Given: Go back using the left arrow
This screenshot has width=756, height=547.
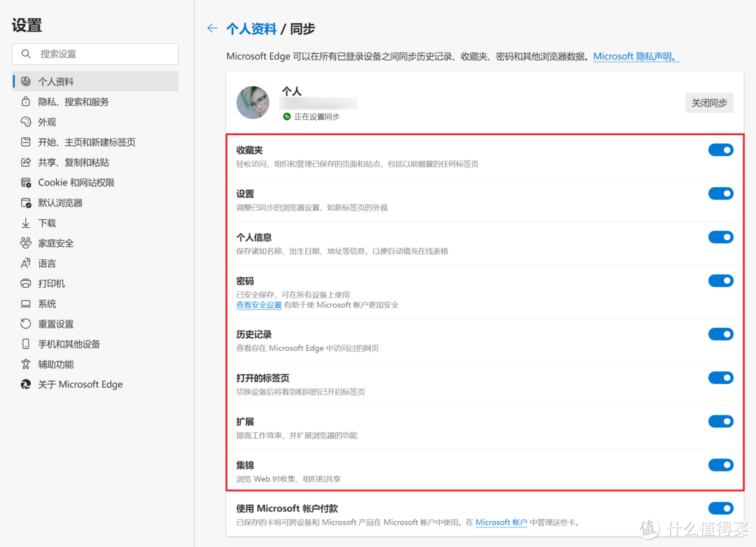Looking at the screenshot, I should coord(212,29).
